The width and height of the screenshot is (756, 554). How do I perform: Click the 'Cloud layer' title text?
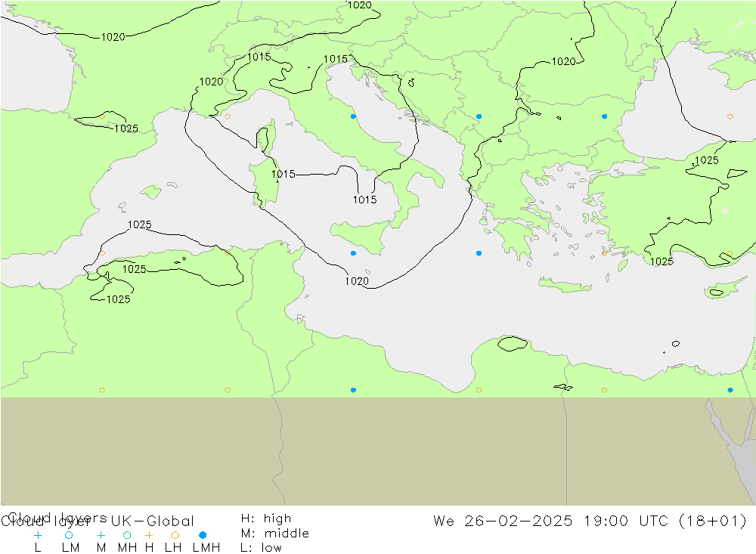pos(45,522)
